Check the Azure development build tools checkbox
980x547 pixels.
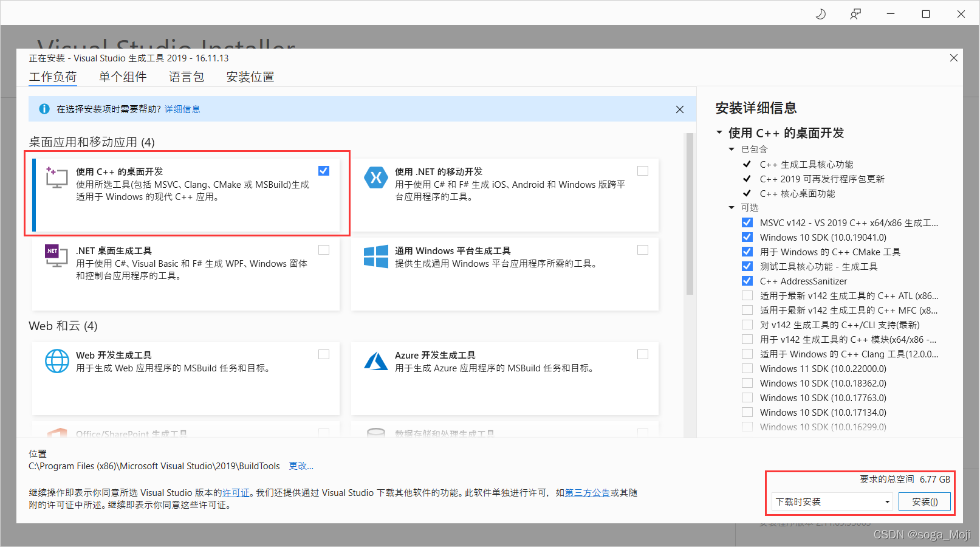pyautogui.click(x=643, y=354)
